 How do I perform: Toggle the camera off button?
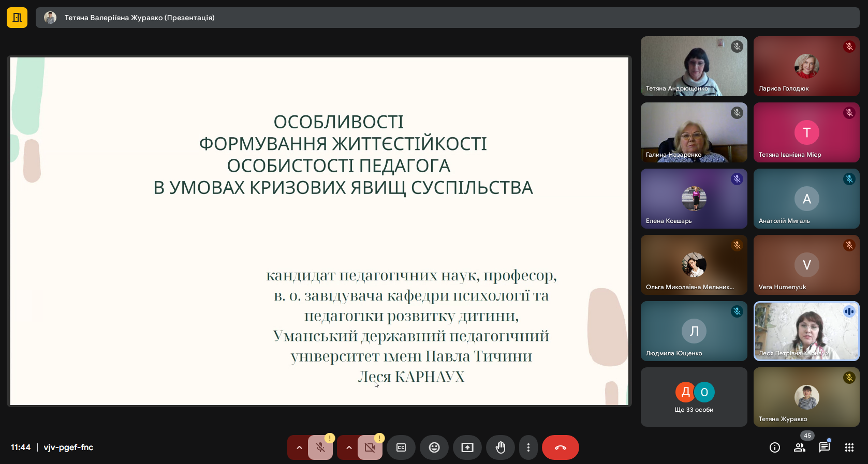(370, 447)
